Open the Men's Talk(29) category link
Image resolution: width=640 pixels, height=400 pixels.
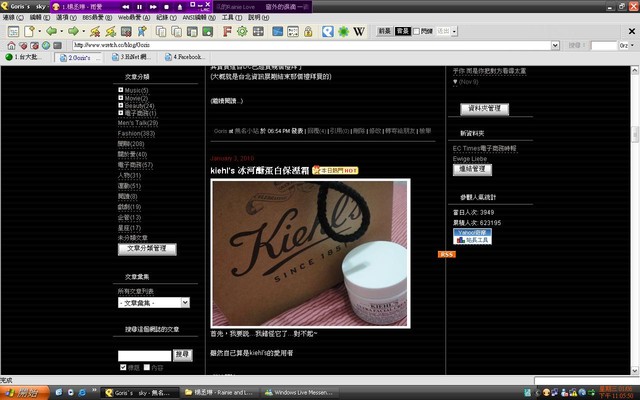(x=138, y=123)
